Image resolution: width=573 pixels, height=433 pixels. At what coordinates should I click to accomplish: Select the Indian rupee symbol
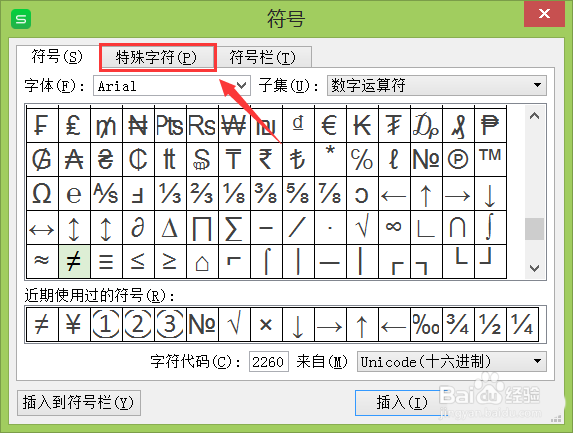pyautogui.click(x=266, y=160)
